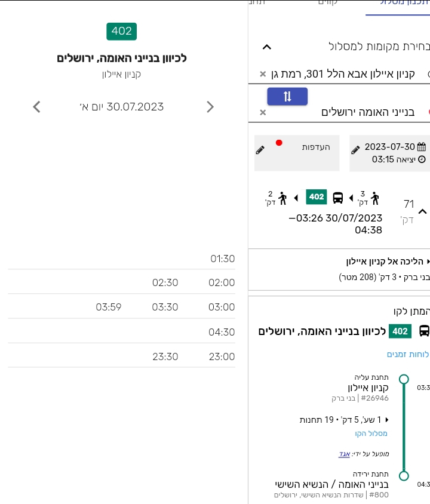Collapse the בחירת מקומות למסלול section
The image size is (430, 504).
point(267,47)
